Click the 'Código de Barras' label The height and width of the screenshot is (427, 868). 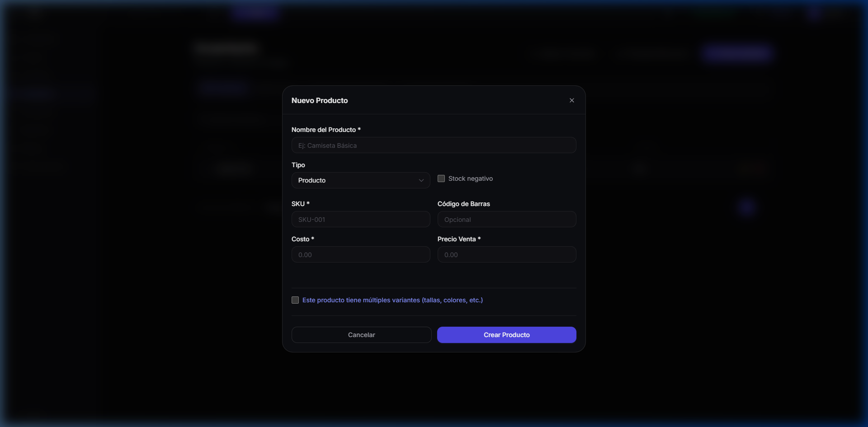click(x=463, y=204)
